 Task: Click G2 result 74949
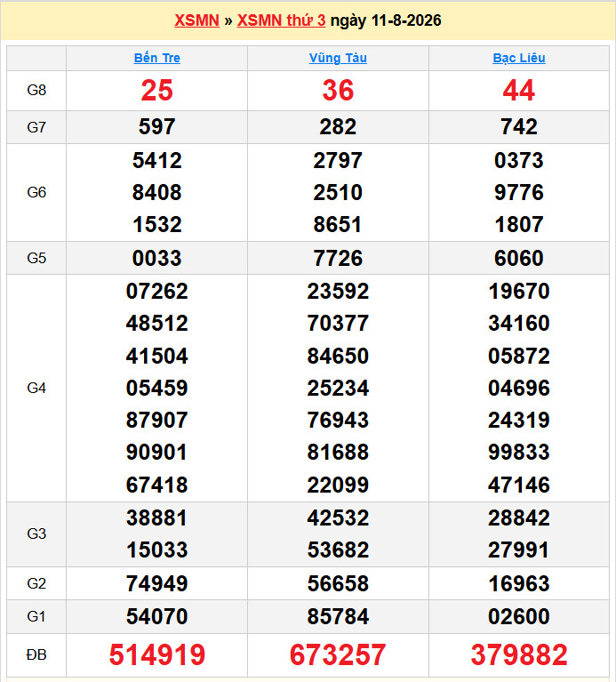[x=157, y=583]
